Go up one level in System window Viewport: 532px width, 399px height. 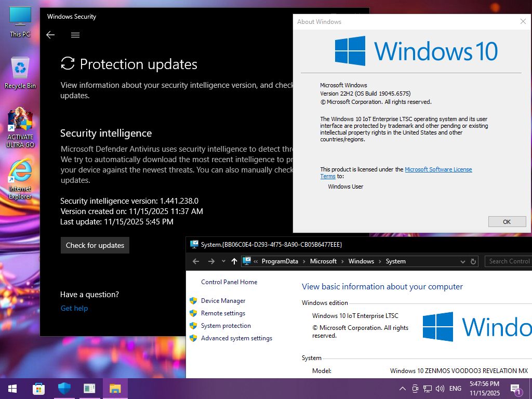coord(234,261)
